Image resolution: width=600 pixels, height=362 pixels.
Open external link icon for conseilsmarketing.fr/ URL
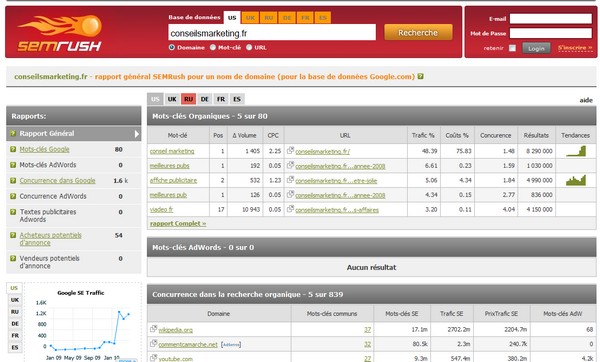pyautogui.click(x=290, y=150)
